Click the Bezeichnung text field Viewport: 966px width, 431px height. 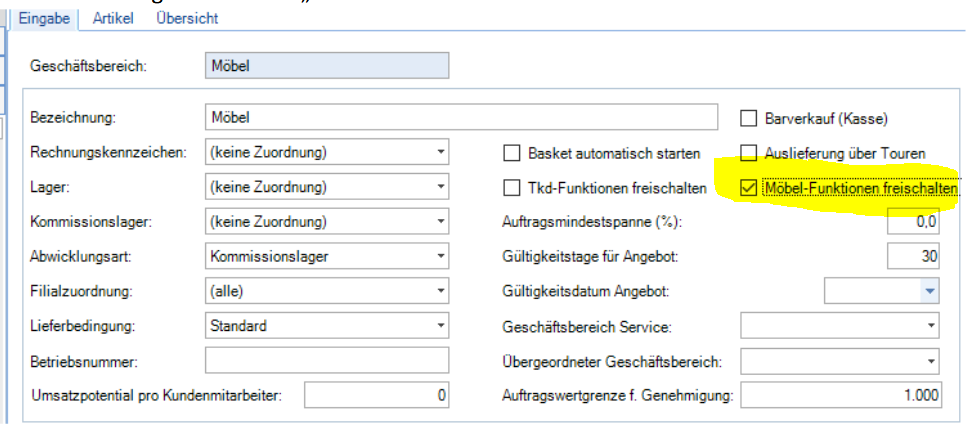click(460, 118)
